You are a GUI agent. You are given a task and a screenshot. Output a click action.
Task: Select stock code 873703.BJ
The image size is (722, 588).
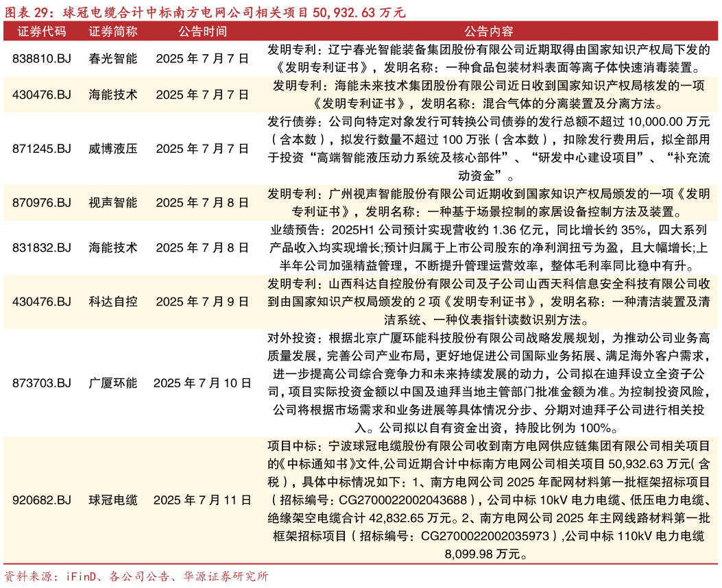(43, 384)
